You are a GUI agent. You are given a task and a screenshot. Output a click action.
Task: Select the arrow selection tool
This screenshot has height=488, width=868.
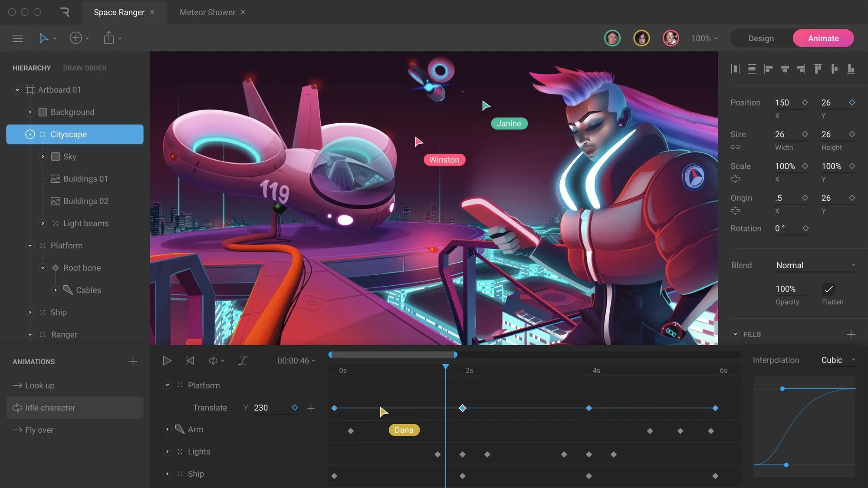tap(43, 38)
